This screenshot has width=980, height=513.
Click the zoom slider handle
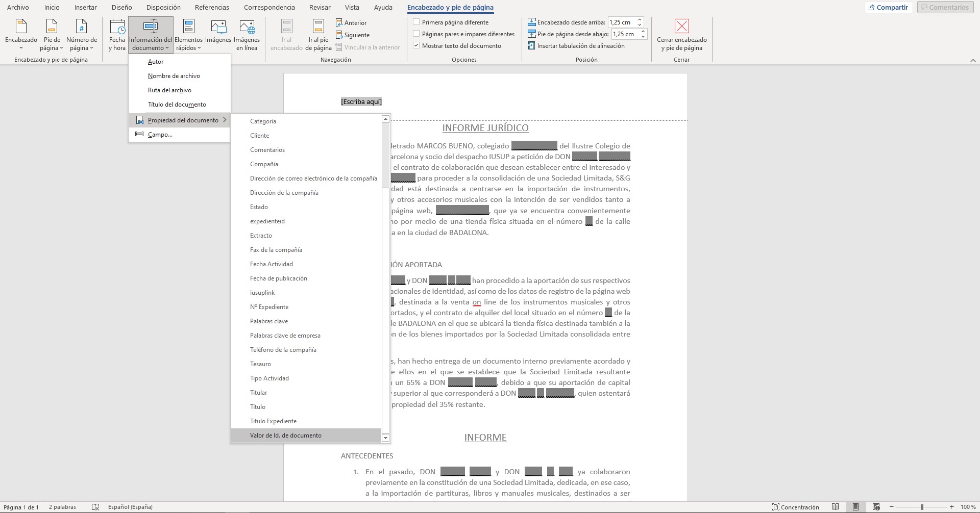(x=922, y=507)
